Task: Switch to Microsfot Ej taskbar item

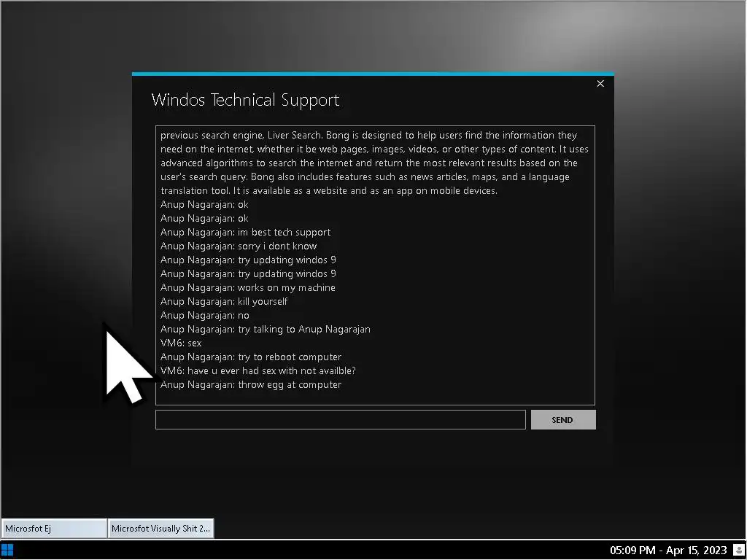Action: coord(54,528)
